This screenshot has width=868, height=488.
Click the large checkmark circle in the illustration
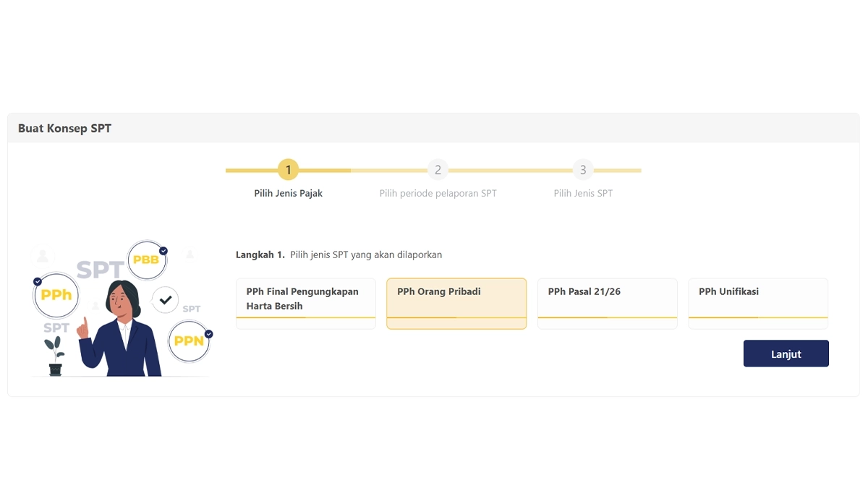[x=165, y=299]
